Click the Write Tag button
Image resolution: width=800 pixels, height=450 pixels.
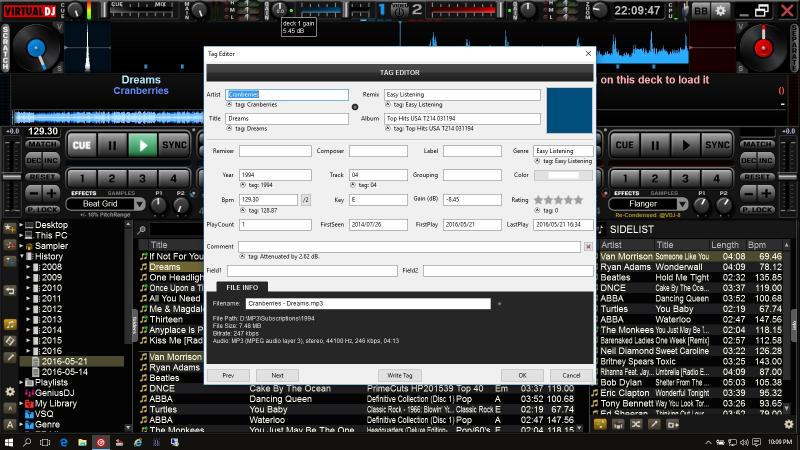(399, 376)
